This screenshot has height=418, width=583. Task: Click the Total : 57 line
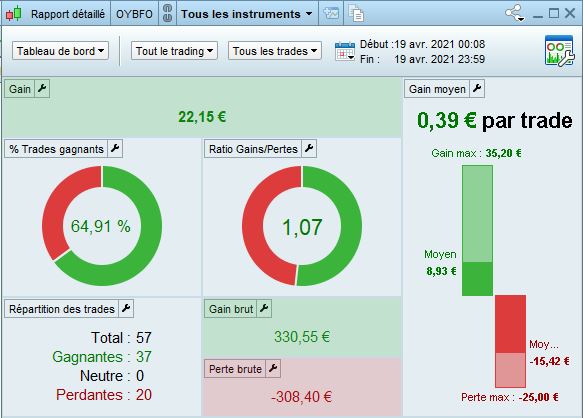tap(121, 338)
